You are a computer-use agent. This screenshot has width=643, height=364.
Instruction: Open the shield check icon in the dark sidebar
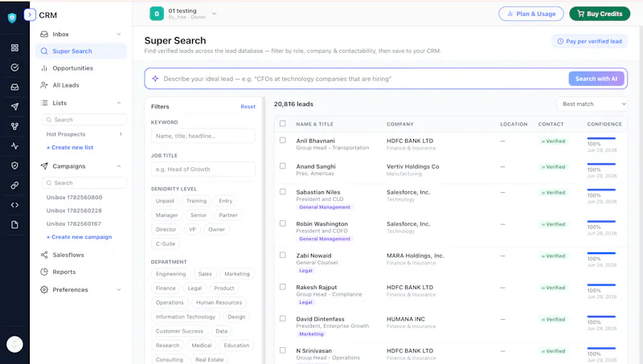pos(14,166)
